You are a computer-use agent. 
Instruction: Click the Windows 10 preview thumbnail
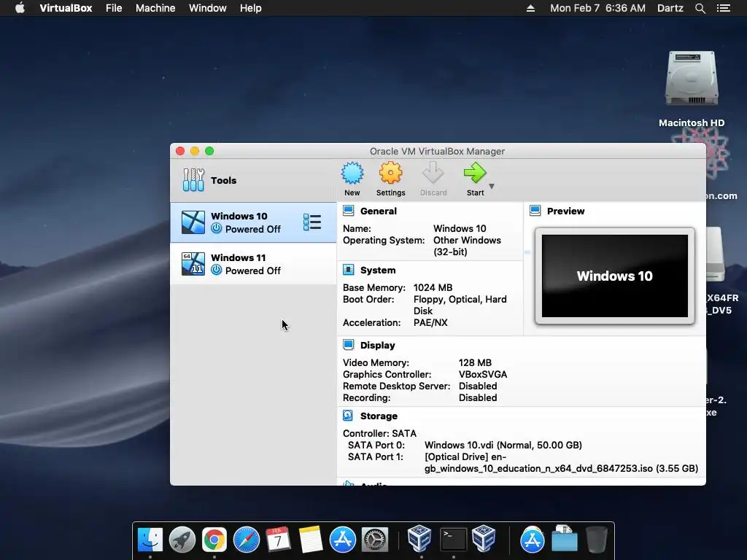pos(614,276)
